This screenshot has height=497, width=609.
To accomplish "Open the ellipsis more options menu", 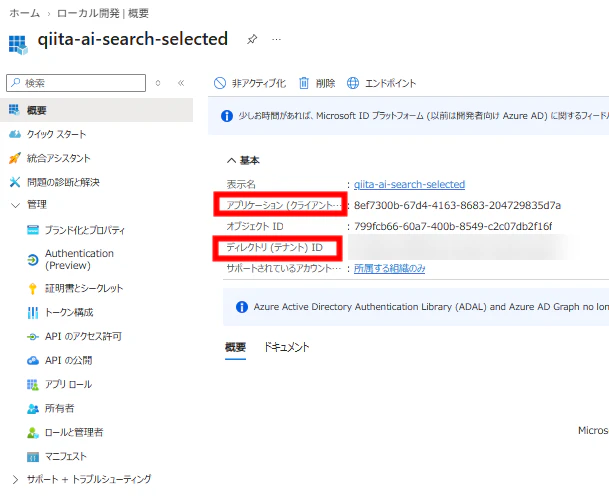I will coord(277,39).
